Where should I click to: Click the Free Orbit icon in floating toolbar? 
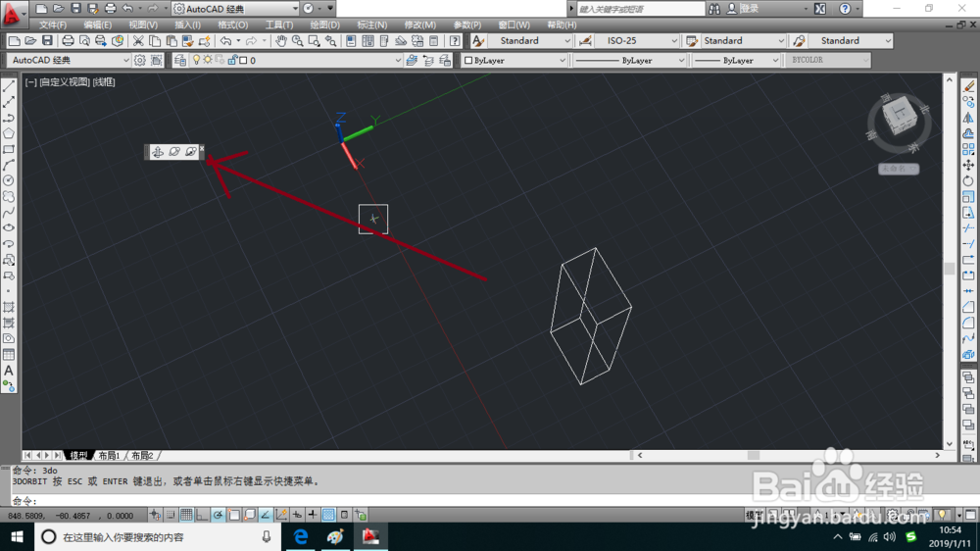[174, 152]
